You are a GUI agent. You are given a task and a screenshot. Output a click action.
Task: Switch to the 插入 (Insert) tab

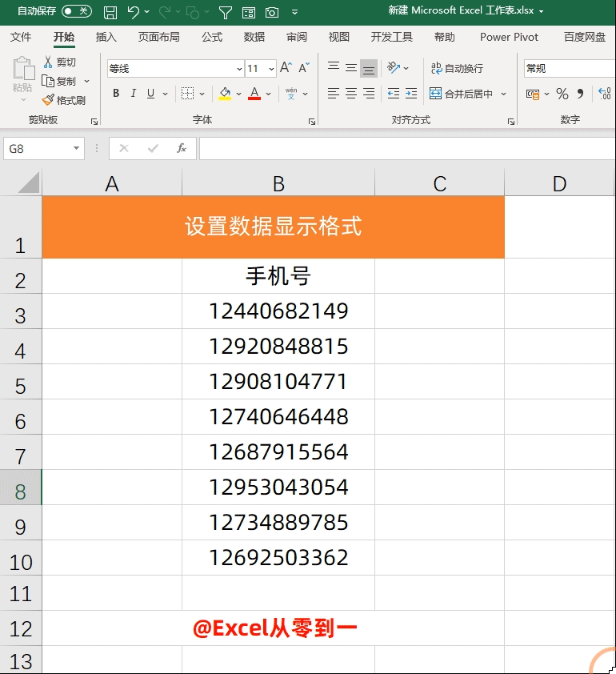click(x=106, y=38)
